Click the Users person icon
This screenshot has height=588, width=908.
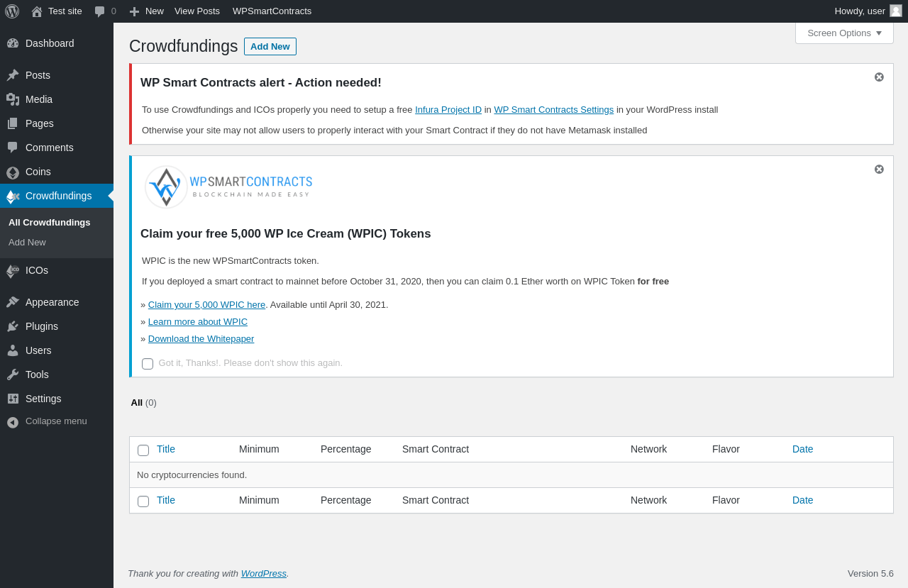coord(13,350)
